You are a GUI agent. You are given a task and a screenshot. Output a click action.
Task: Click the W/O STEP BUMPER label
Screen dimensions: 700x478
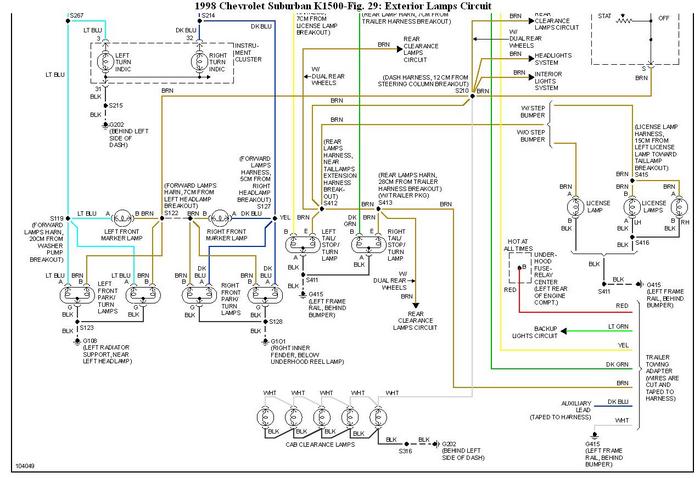tap(531, 136)
